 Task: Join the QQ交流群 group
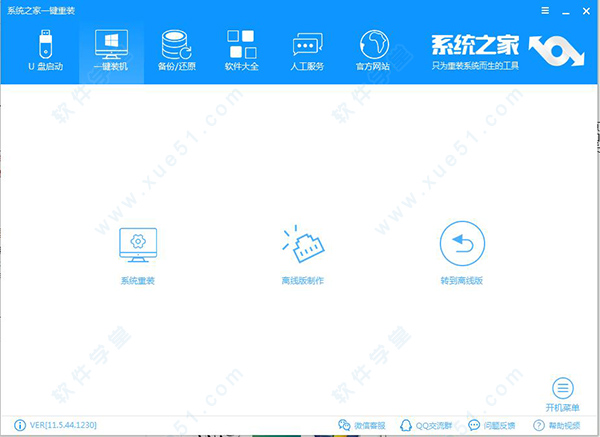click(x=426, y=425)
